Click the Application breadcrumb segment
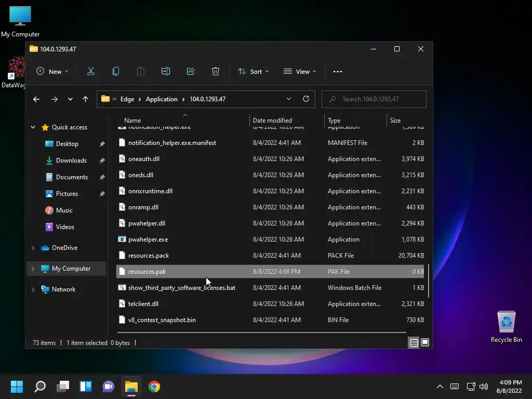The image size is (532, 399). (162, 99)
